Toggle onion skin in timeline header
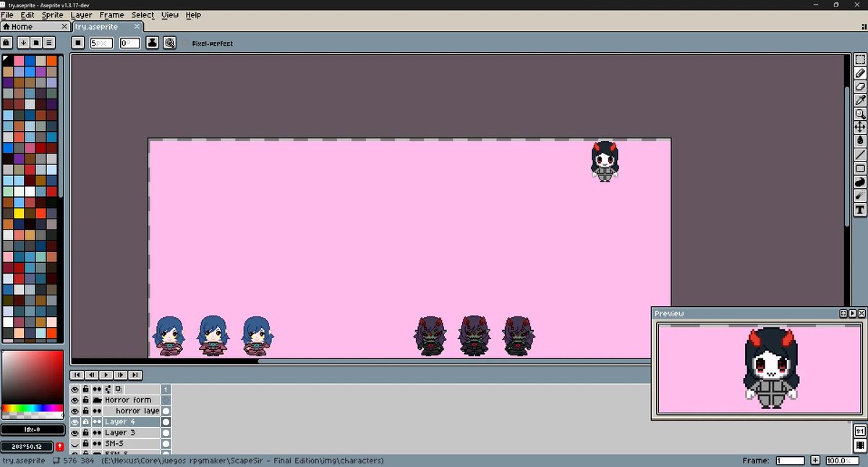The height and width of the screenshot is (467, 868). (119, 389)
